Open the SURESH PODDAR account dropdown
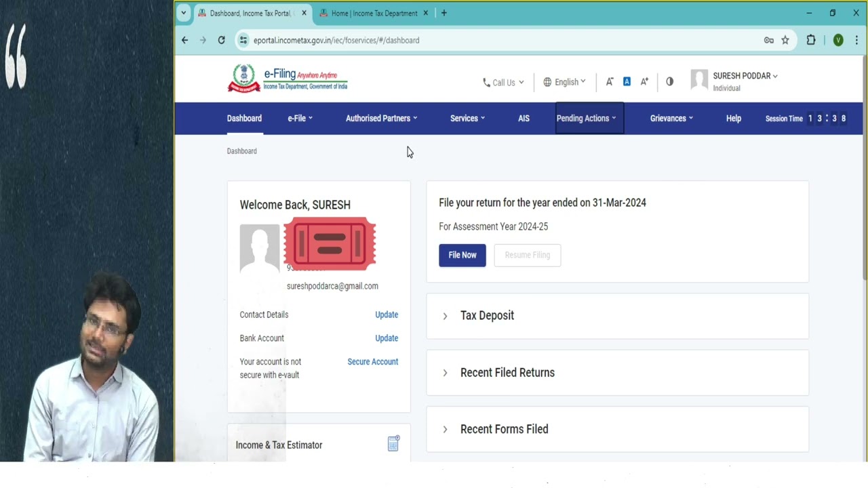Viewport: 868px width, 488px height. (x=745, y=76)
